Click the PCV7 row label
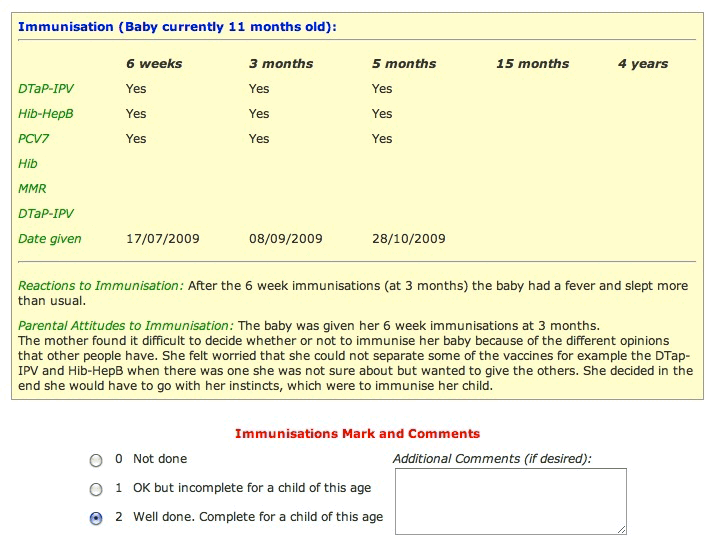713x544 pixels. (x=33, y=139)
